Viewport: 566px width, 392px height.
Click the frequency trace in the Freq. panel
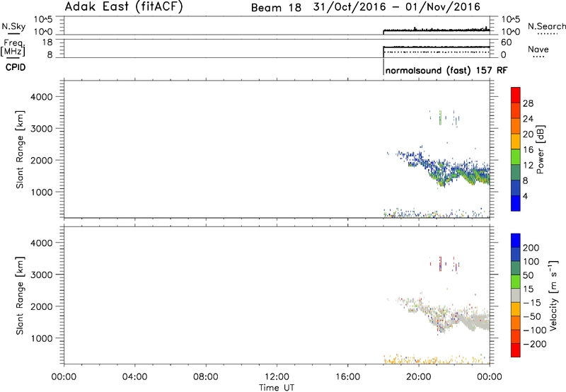click(x=437, y=47)
